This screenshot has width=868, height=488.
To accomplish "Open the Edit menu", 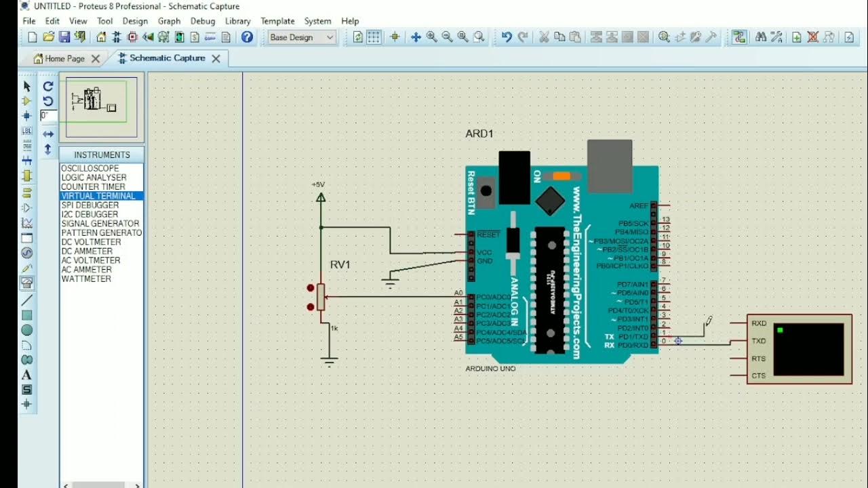I will click(x=52, y=21).
